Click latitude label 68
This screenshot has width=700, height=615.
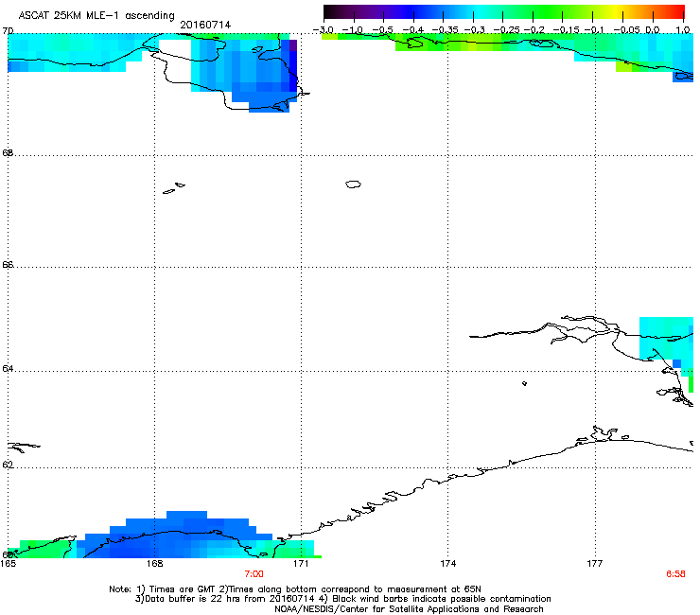(x=8, y=153)
